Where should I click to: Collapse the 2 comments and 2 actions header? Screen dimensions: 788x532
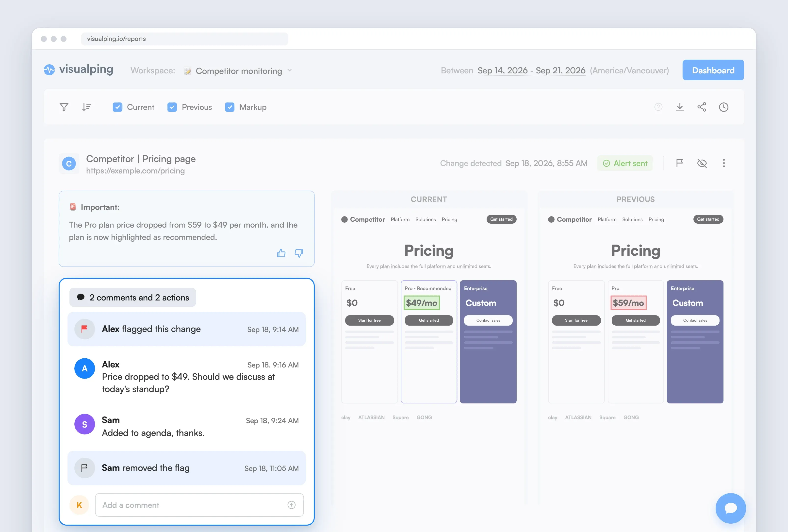pyautogui.click(x=132, y=297)
